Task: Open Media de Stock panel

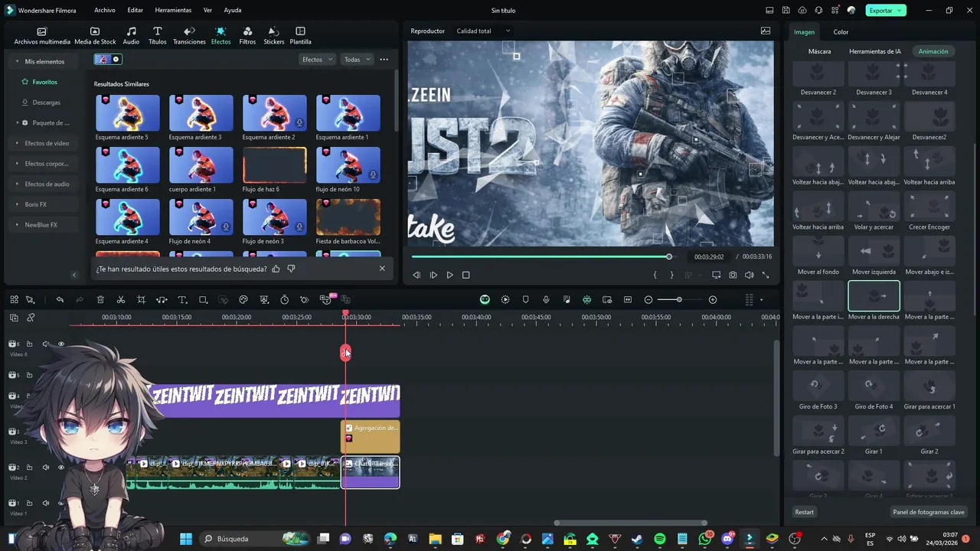Action: point(95,36)
